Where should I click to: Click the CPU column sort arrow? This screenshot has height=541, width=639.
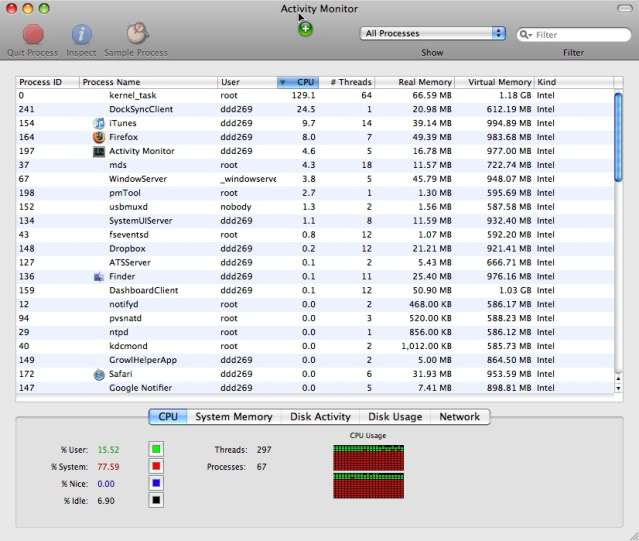(282, 82)
